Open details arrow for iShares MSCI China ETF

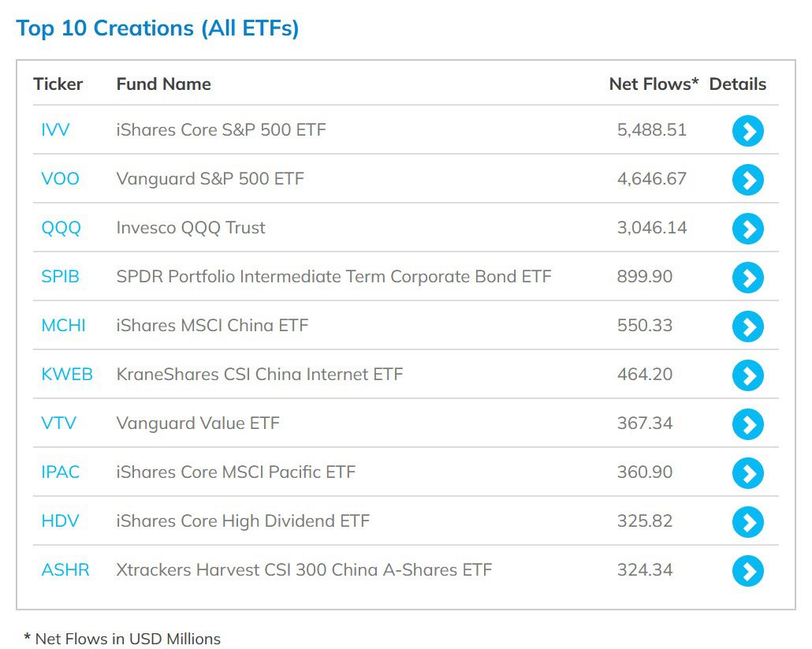(747, 326)
